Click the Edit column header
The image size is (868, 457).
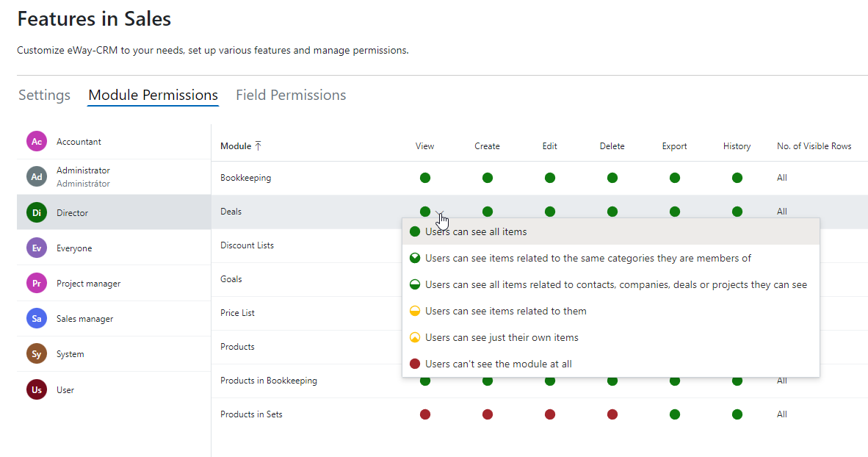(x=550, y=146)
